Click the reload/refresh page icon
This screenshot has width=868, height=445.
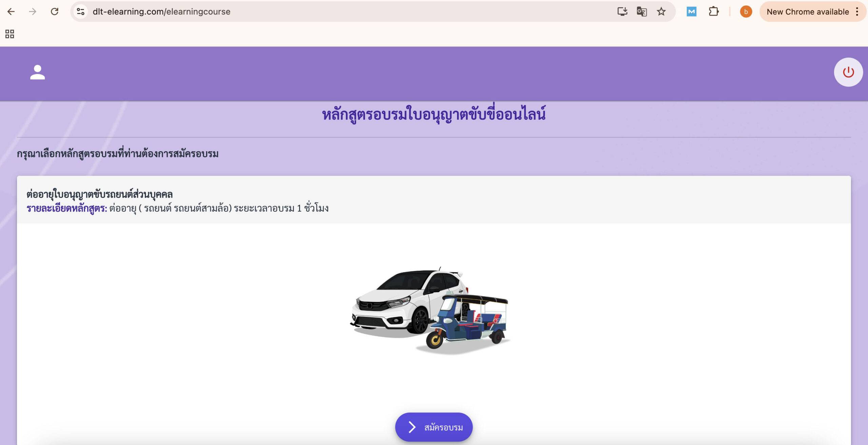point(54,11)
